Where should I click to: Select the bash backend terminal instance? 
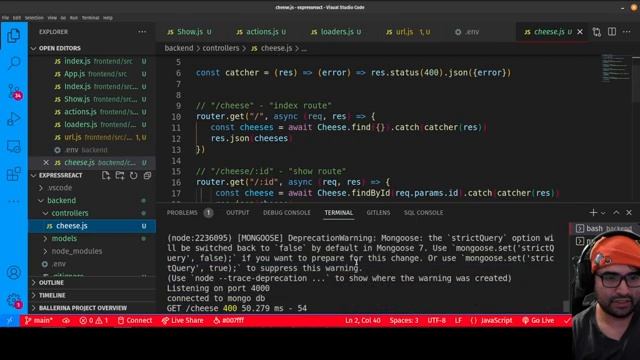pos(604,229)
